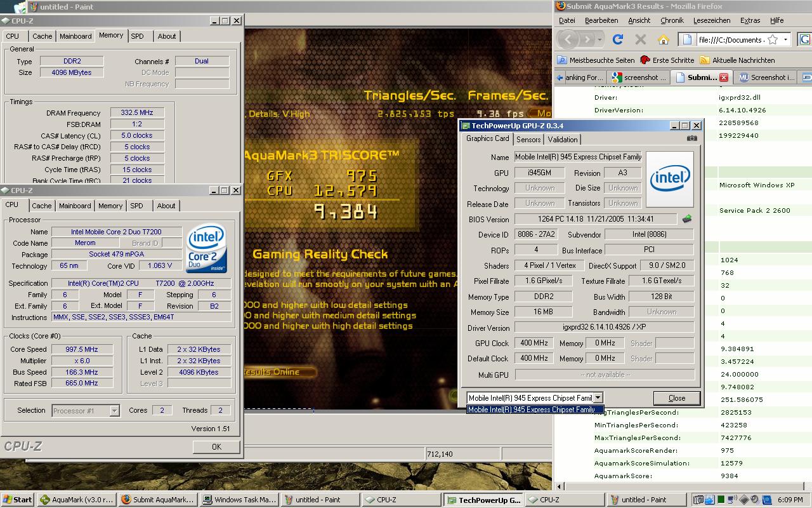Open the Bearbeiten menu
The width and height of the screenshot is (812, 508).
[601, 20]
